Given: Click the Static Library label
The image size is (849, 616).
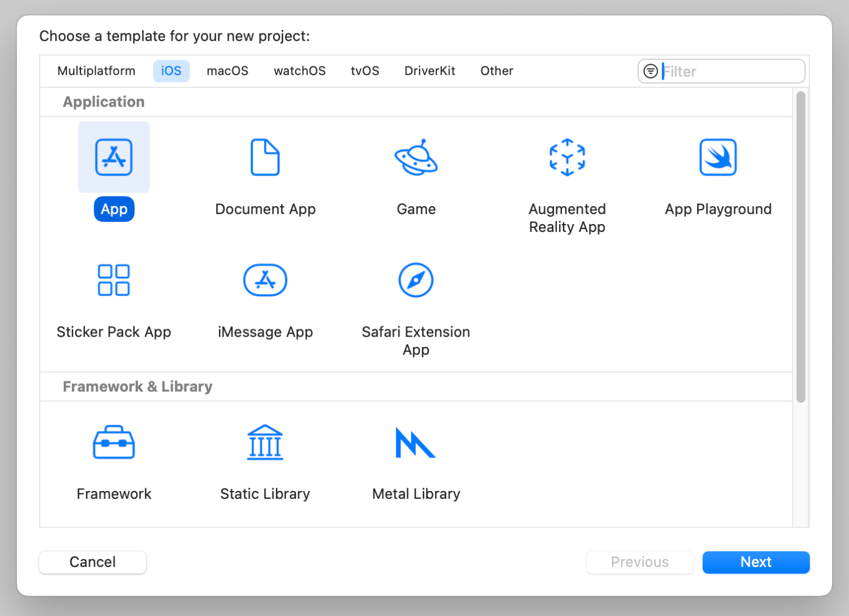Looking at the screenshot, I should (265, 494).
